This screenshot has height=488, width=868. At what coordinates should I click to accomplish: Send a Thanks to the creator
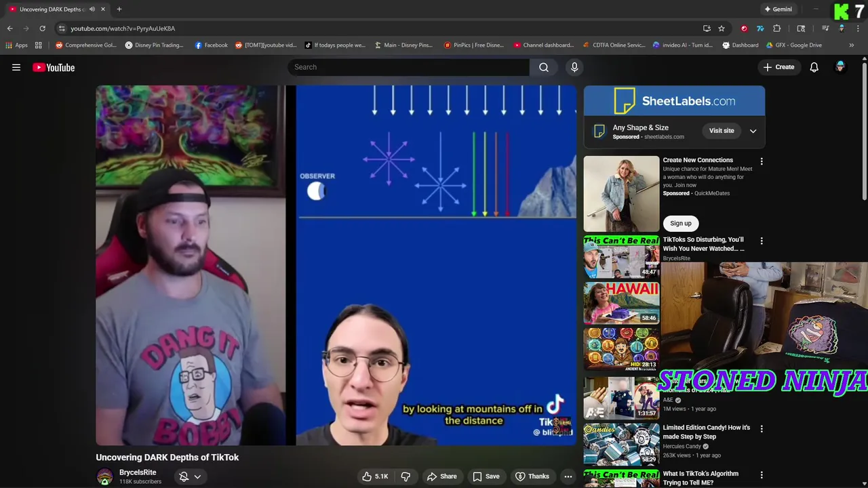[x=532, y=476]
